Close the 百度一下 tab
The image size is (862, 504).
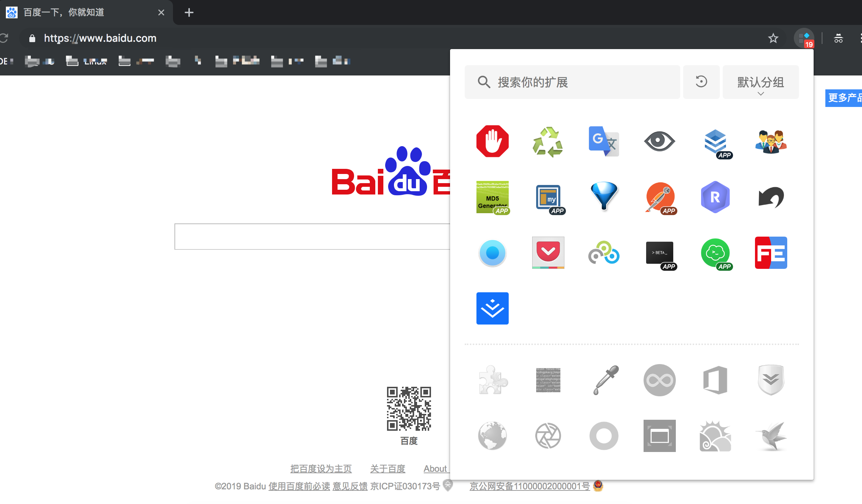pos(161,12)
